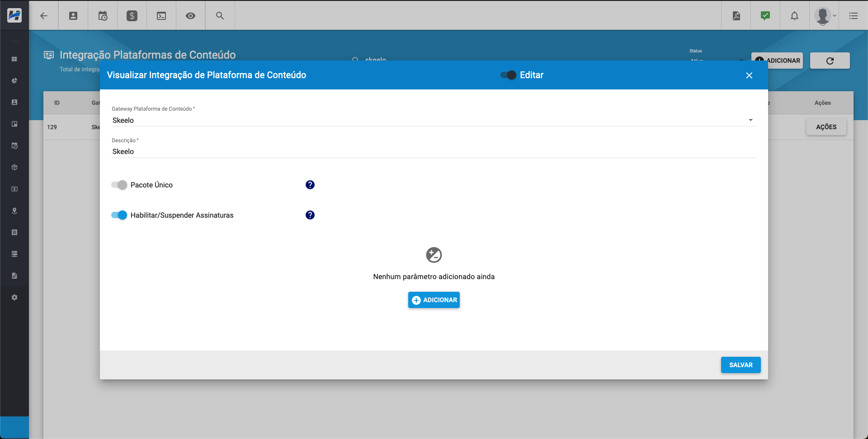Screen dimensions: 868x439
Task: Toggle the Pacote Único switch
Action: (x=119, y=185)
